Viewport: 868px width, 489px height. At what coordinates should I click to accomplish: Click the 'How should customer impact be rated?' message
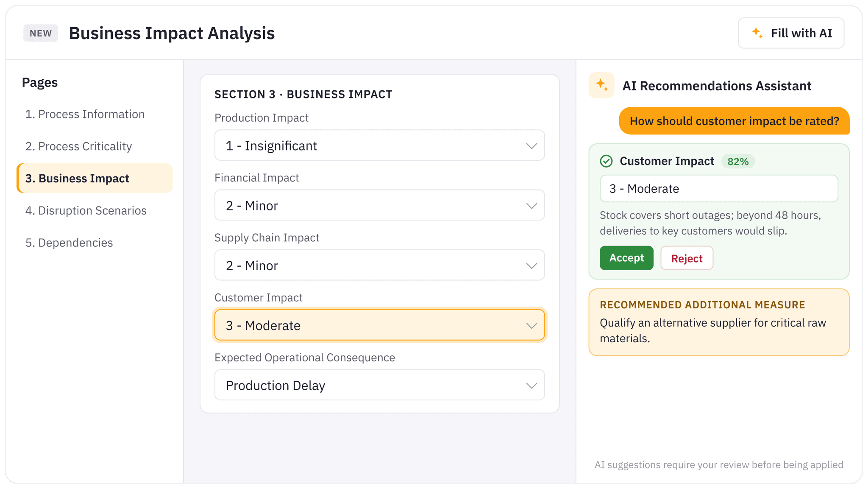pyautogui.click(x=734, y=121)
